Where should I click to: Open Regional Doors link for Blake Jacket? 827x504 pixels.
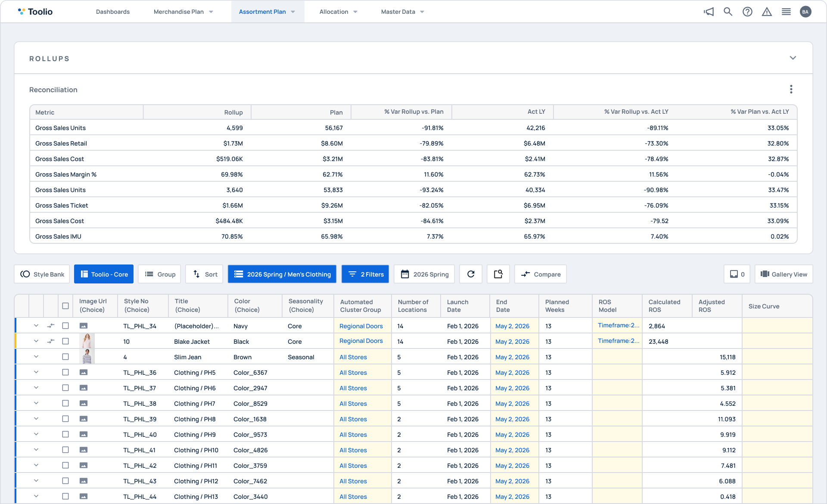[361, 341]
